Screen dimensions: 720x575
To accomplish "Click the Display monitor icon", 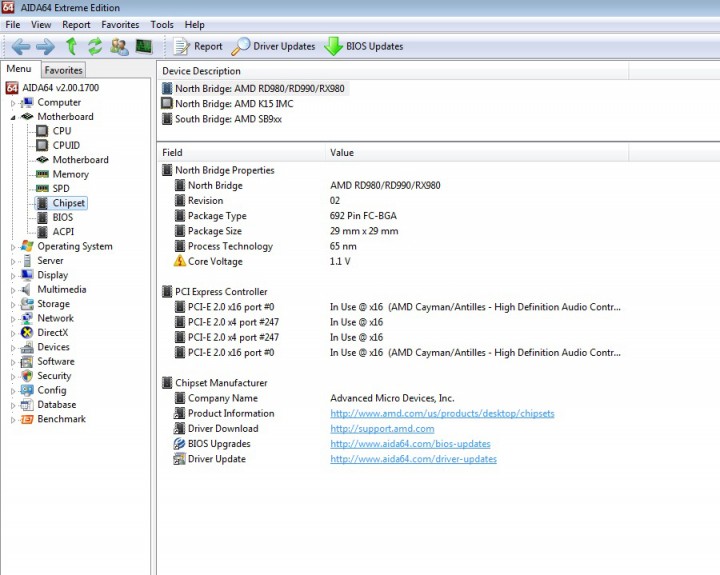I will 27,275.
